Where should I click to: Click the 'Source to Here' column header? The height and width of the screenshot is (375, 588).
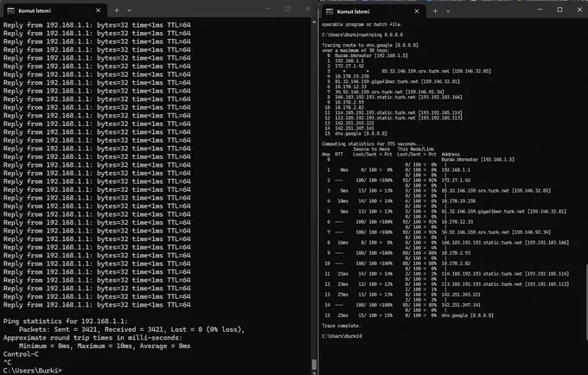coord(371,149)
